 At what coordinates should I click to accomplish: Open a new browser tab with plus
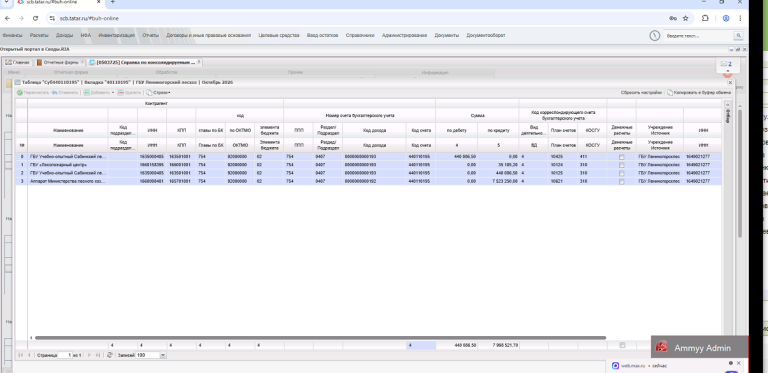112,2
